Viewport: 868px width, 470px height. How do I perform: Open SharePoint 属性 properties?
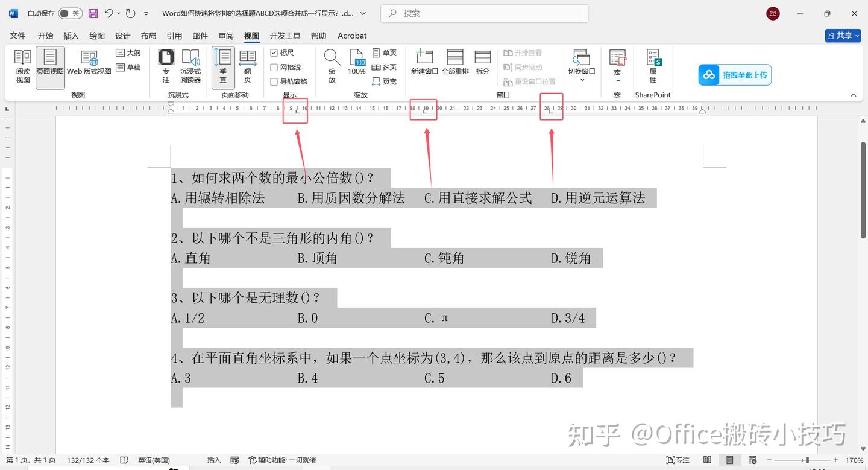click(653, 66)
